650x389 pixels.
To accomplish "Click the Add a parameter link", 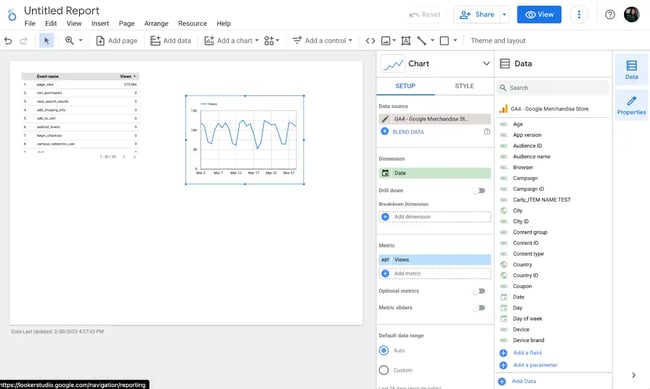I will 535,365.
